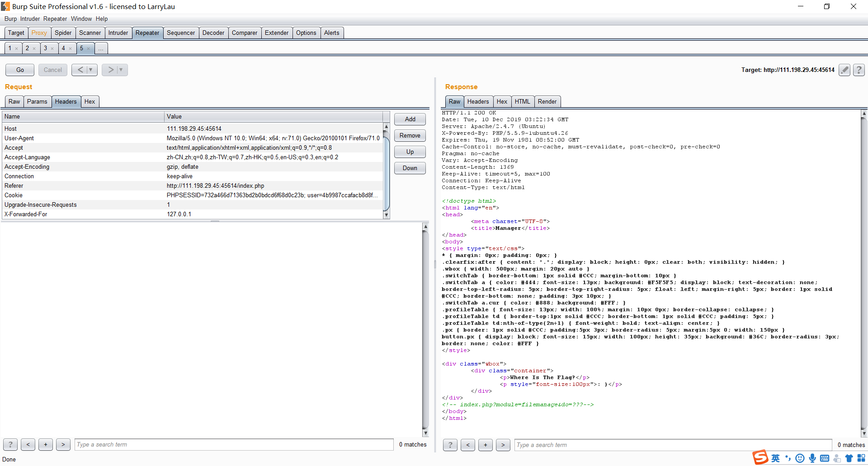Expand the back history dropdown arrow
868x466 pixels.
pyautogui.click(x=91, y=70)
